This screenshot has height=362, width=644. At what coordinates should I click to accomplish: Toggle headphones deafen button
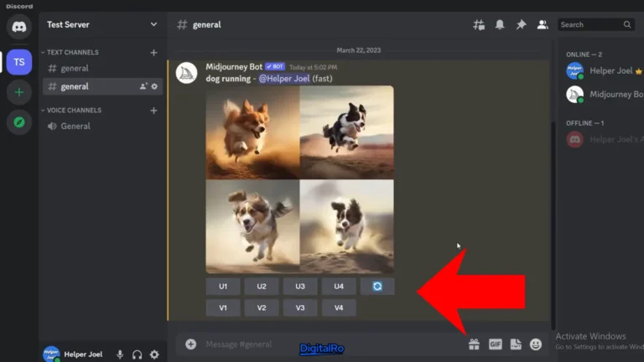(137, 354)
